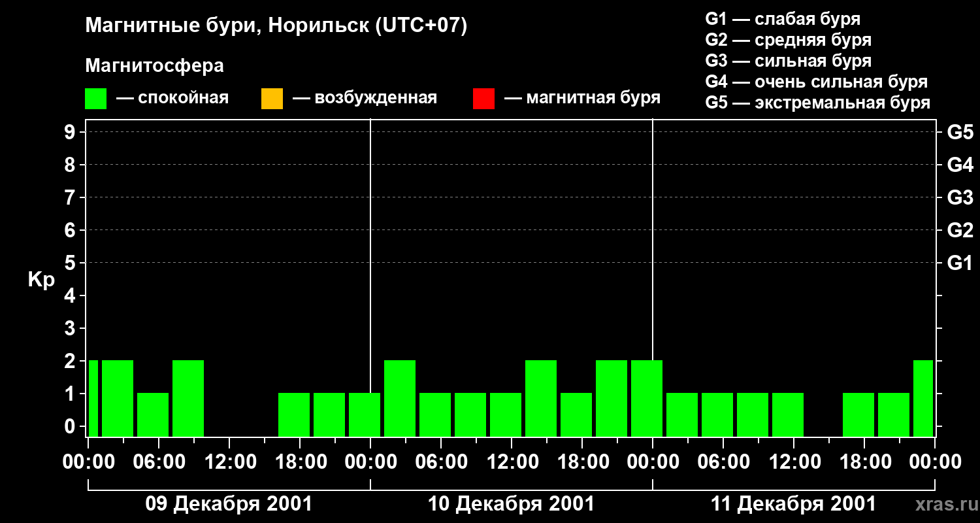The width and height of the screenshot is (980, 523).
Task: Click the Kp 1 bar at 18:00 on 09 Декабря
Action: [x=294, y=414]
